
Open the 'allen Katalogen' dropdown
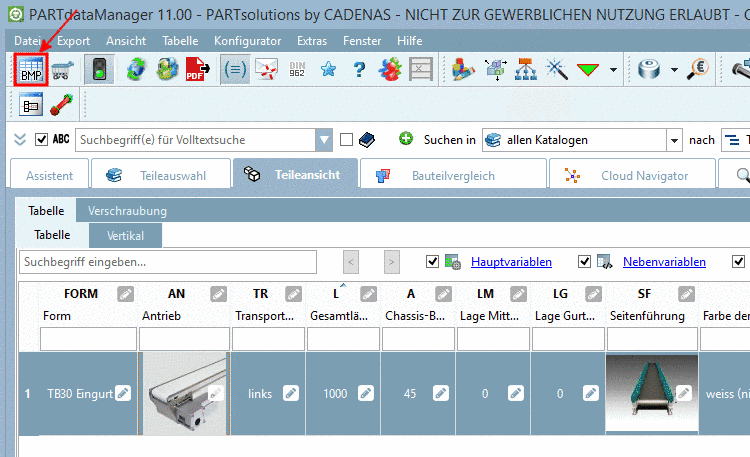coord(674,140)
